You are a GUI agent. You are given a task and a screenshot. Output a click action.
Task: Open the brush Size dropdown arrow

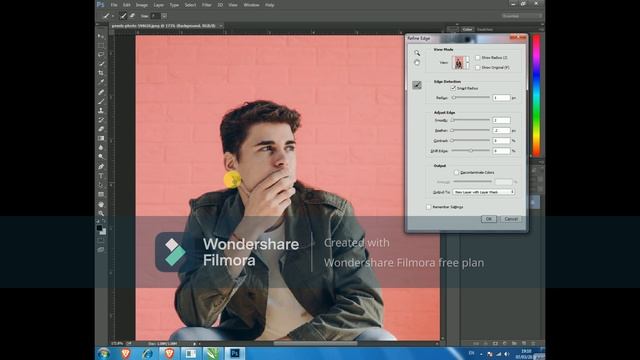(164, 16)
